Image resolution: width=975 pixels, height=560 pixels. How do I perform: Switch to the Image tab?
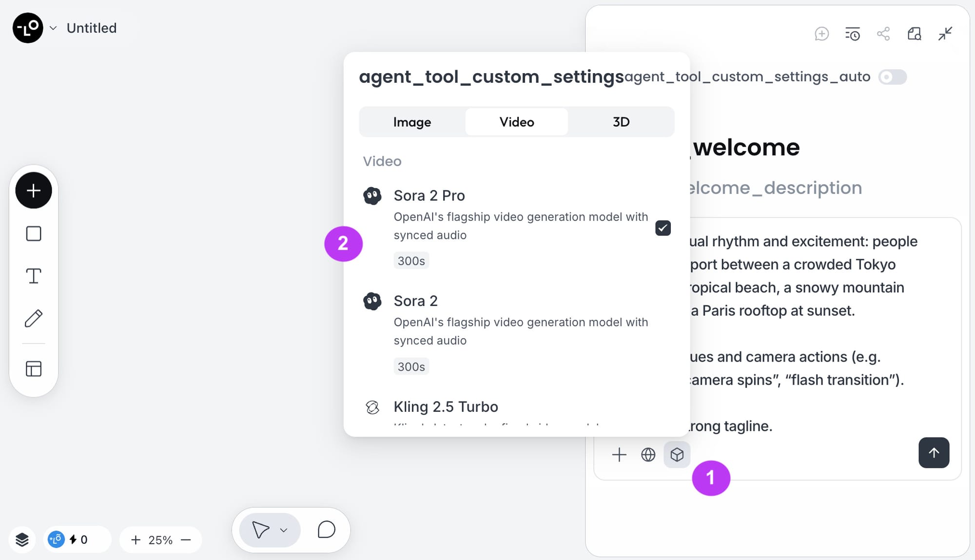pyautogui.click(x=412, y=122)
